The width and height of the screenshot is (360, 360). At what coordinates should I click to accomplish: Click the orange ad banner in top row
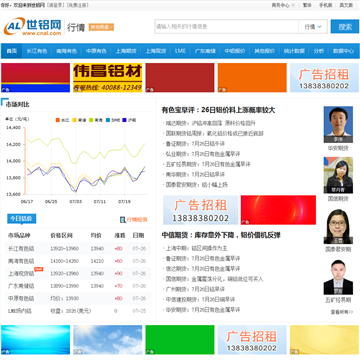pos(252,78)
